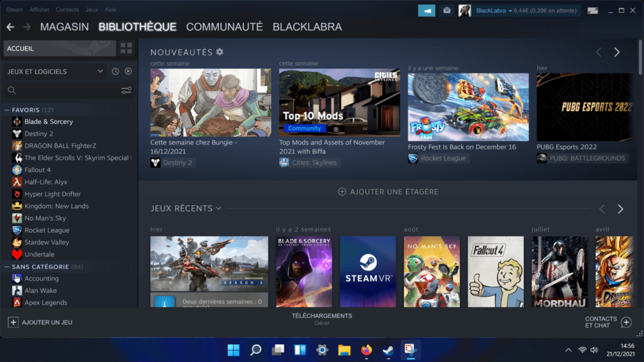Open the Windows Start menu

(233, 349)
